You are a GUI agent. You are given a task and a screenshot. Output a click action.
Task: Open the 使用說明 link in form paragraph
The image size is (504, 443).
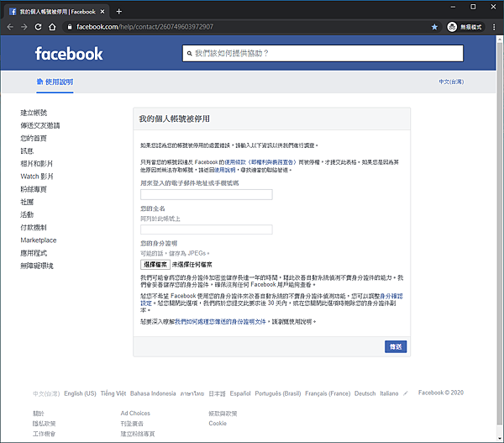(225, 170)
